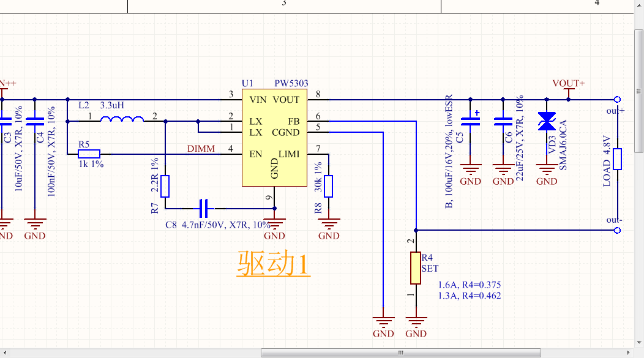Select the R5 1k resistor symbol

point(90,154)
